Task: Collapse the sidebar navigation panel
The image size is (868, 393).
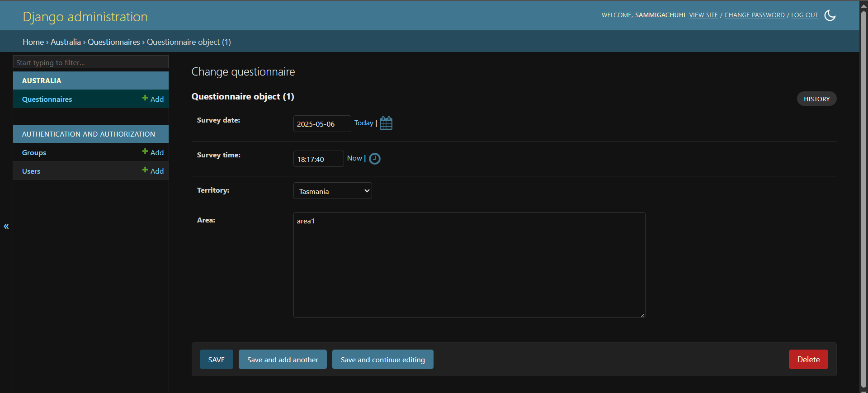Action: (6, 226)
